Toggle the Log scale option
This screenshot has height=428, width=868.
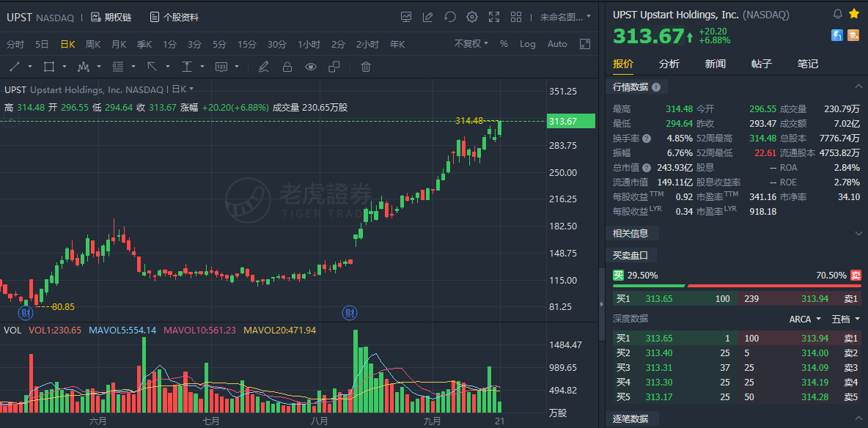528,44
